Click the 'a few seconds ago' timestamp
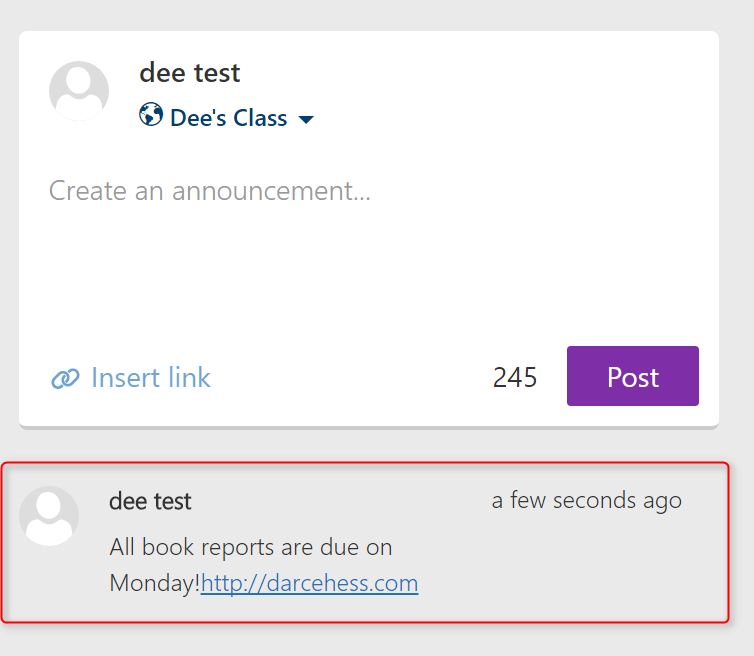The image size is (754, 656). coord(587,501)
